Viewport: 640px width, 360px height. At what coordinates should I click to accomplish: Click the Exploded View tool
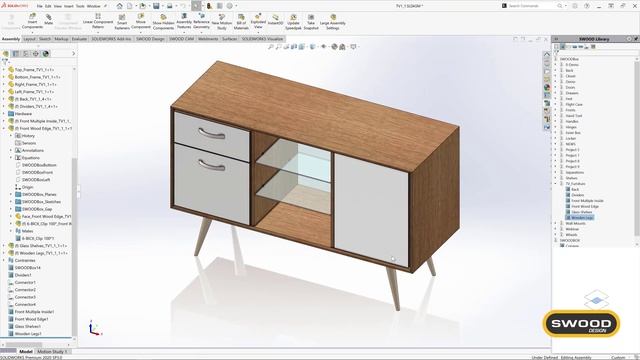[258, 21]
